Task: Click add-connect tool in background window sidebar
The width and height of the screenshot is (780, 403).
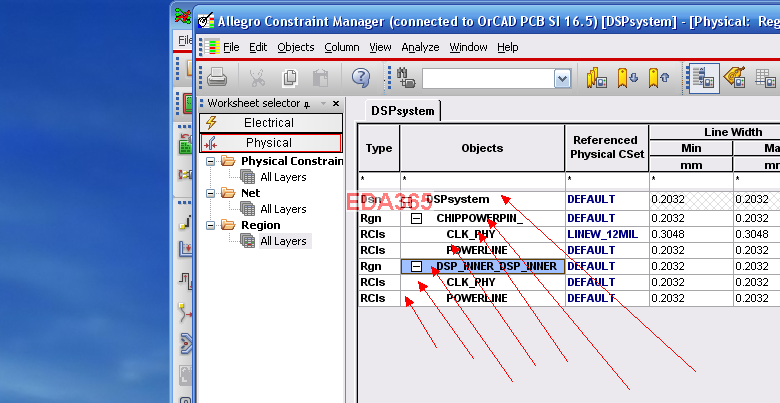Action: click(186, 221)
